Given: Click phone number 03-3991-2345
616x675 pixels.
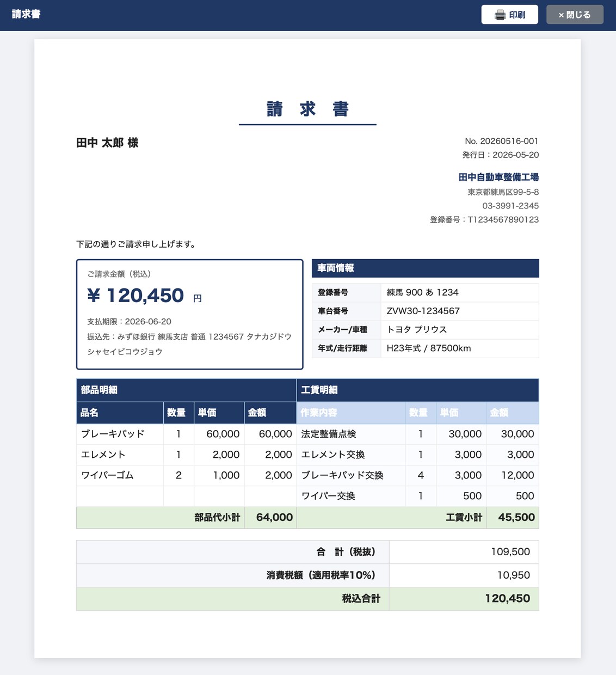Looking at the screenshot, I should point(510,206).
